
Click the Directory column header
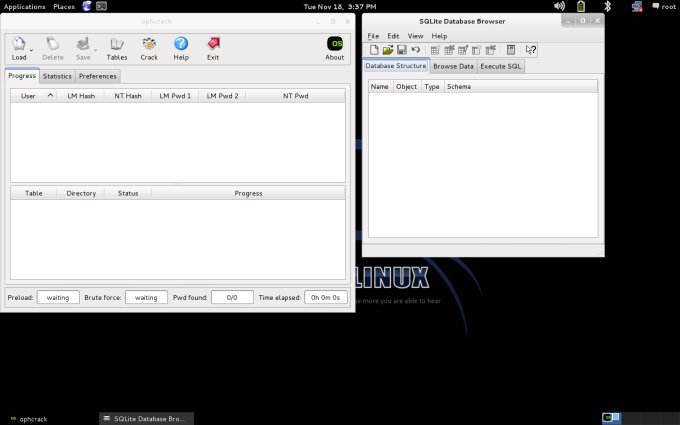(81, 193)
